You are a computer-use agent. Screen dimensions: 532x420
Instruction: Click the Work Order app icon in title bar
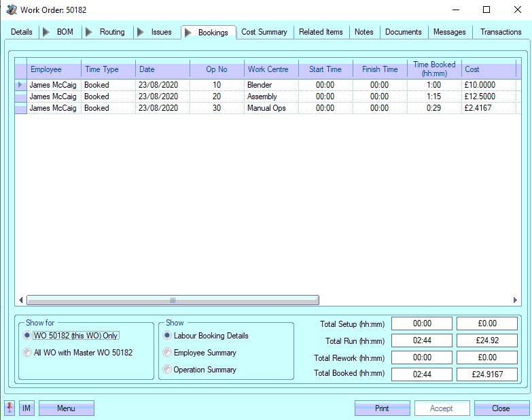tap(11, 10)
